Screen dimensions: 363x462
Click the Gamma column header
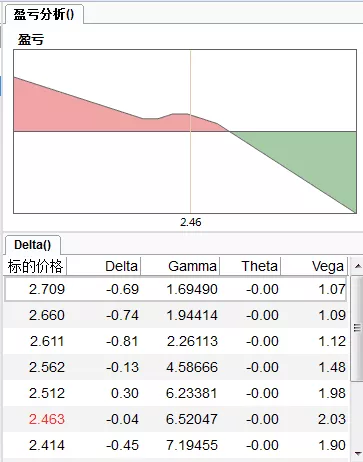pos(180,266)
